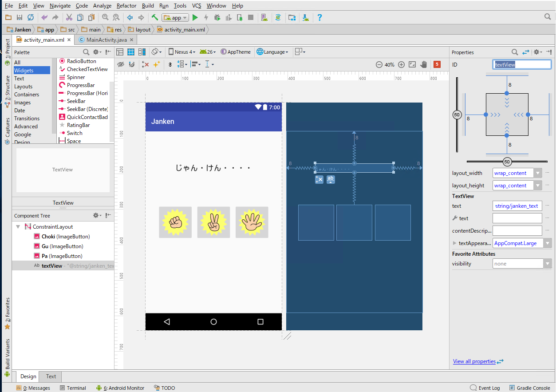
Task: Select the pan tool in the design toolbar
Action: 423,64
